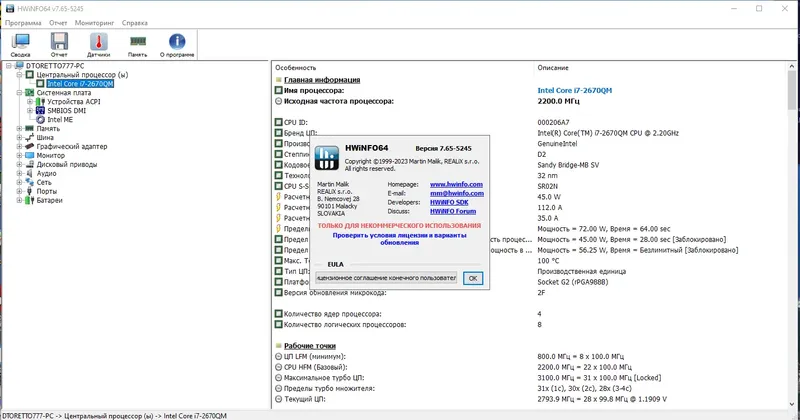Open the www.hwinfo.com homepage link
The width and height of the screenshot is (800, 420).
456,184
